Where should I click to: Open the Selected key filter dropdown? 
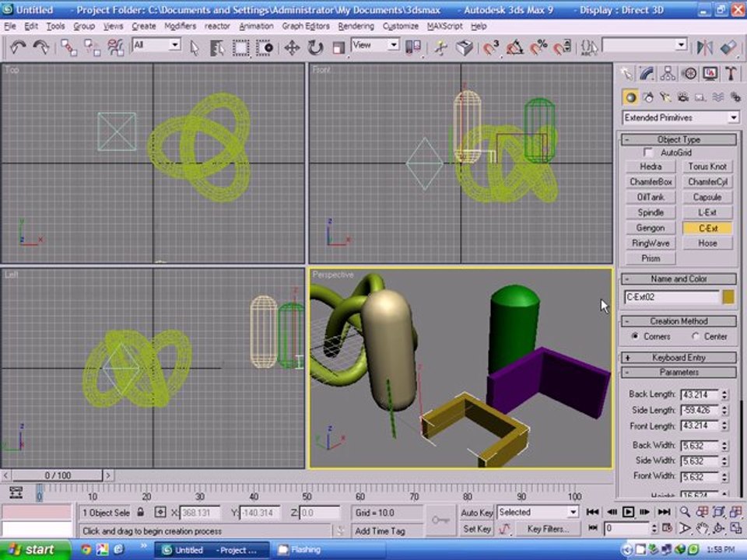(538, 513)
